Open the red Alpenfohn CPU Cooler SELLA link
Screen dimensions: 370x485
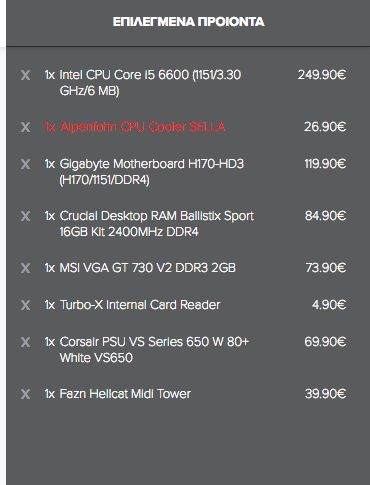(135, 127)
